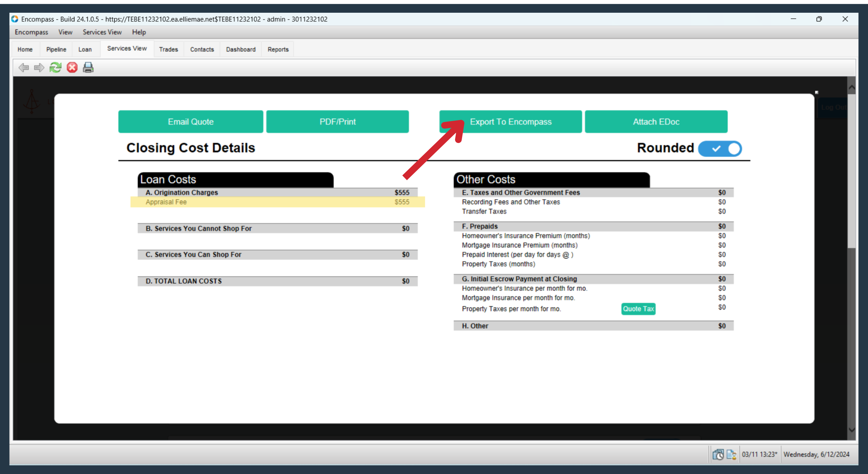Switch to the Home tab

pos(25,49)
